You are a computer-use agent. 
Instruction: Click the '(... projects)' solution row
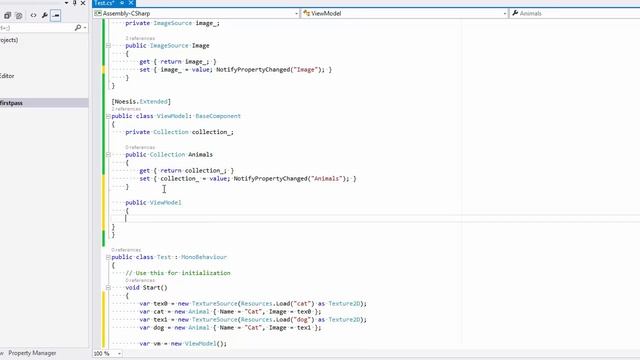pyautogui.click(x=9, y=40)
